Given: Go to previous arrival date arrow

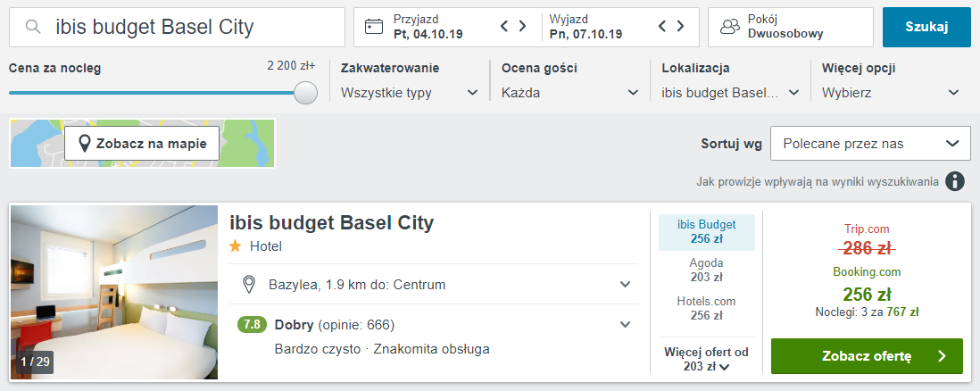Looking at the screenshot, I should coord(505,26).
